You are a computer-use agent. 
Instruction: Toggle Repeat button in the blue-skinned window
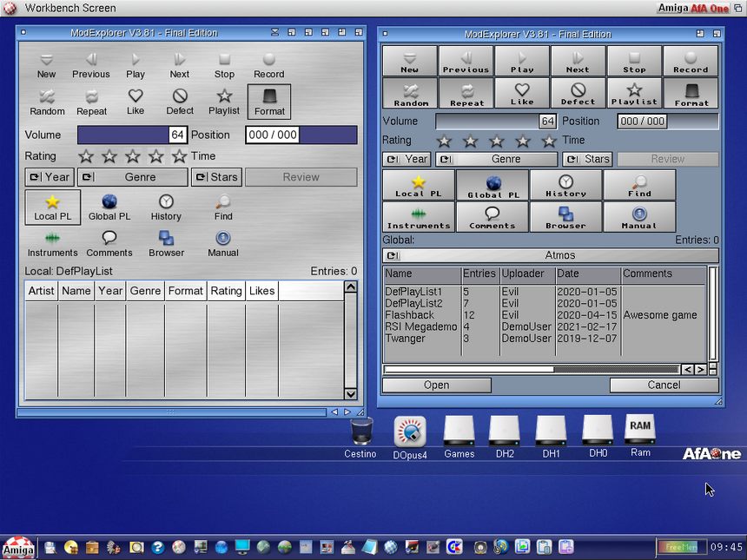pos(466,94)
